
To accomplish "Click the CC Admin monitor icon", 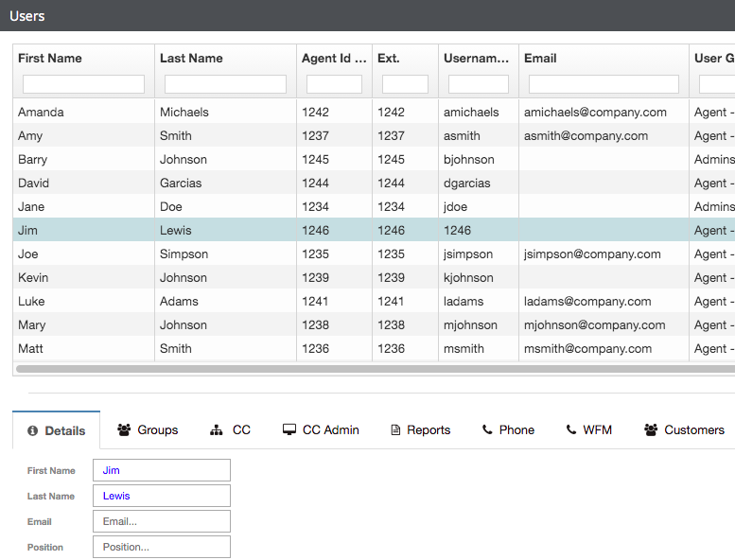I will pos(289,429).
